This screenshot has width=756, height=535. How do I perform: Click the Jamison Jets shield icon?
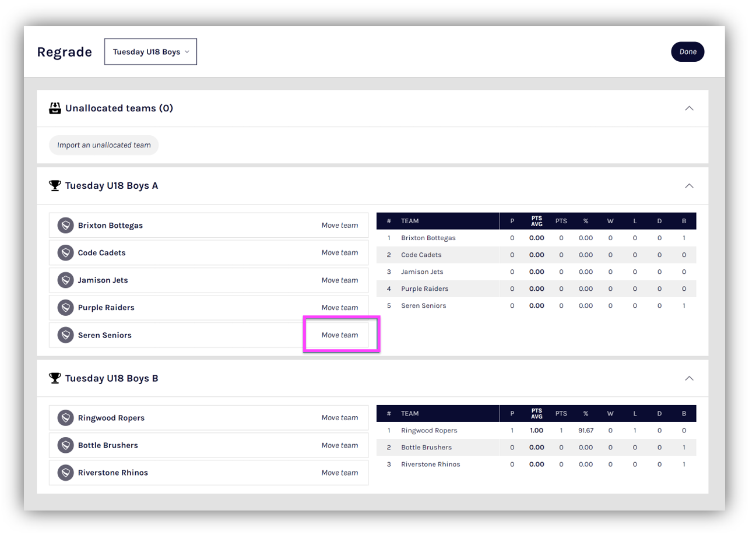[65, 280]
